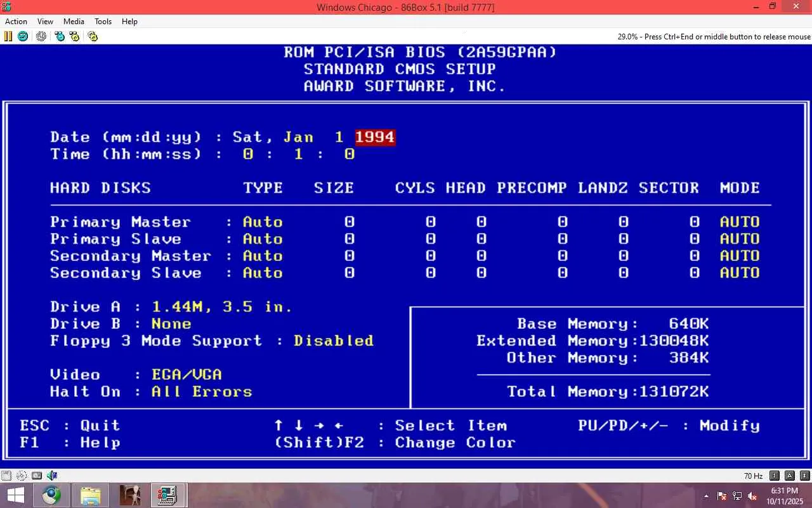Click Primary Slave mode 'AUTO'
The image size is (812, 508).
[740, 239]
